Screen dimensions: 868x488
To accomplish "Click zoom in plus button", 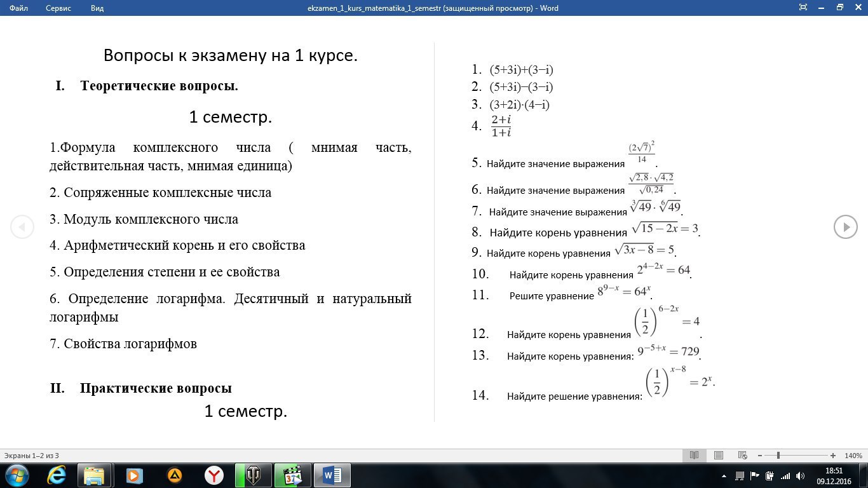I will pos(833,456).
